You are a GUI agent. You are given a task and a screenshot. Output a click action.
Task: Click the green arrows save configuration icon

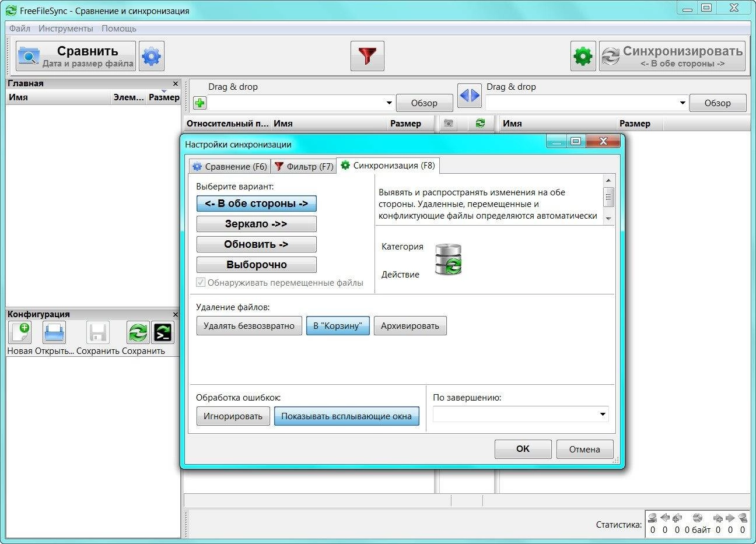138,333
